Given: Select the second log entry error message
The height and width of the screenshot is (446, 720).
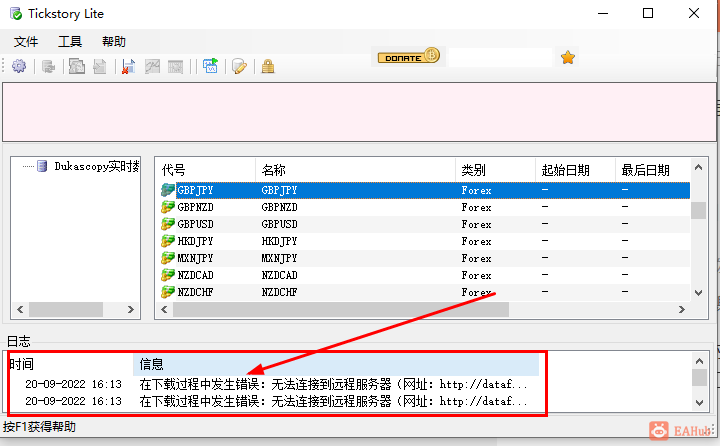Looking at the screenshot, I should pos(333,401).
